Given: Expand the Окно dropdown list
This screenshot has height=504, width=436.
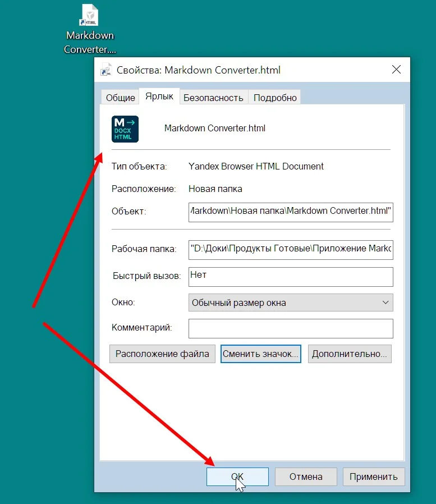Looking at the screenshot, I should pyautogui.click(x=291, y=303).
